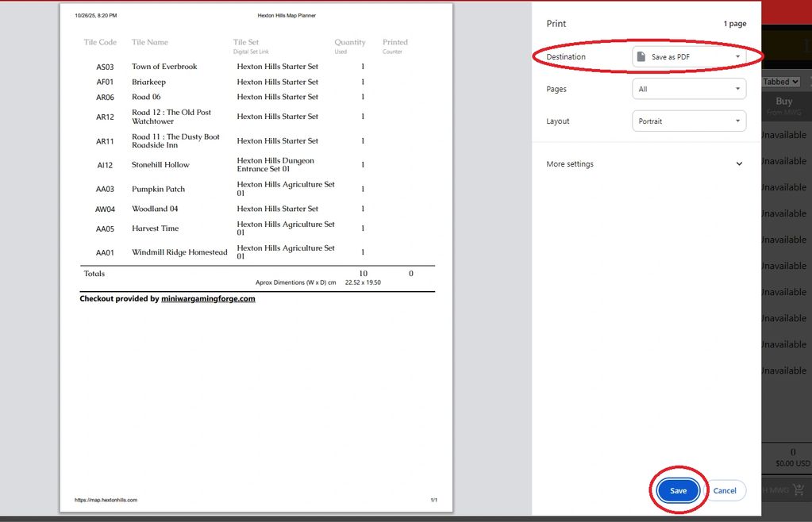Open the Destination Save as PDF dropdown
The height and width of the screenshot is (522, 812).
[689, 57]
